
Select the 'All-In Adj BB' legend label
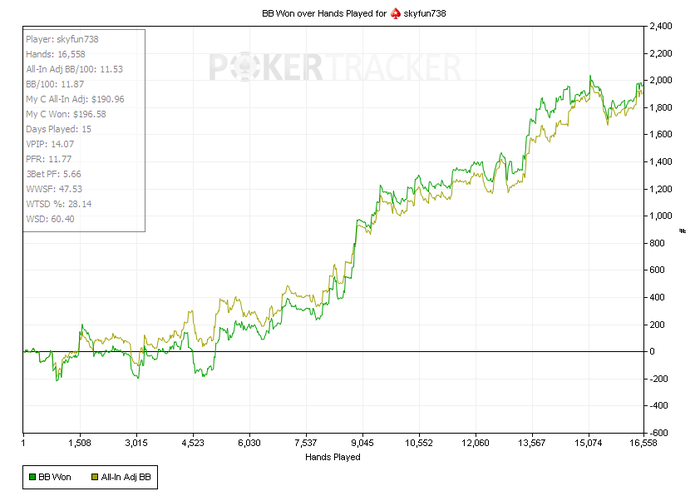click(126, 477)
